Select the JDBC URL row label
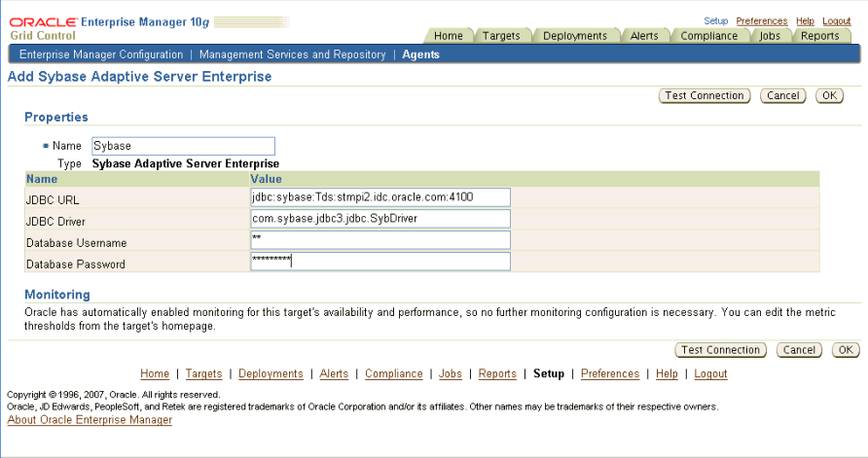 53,200
